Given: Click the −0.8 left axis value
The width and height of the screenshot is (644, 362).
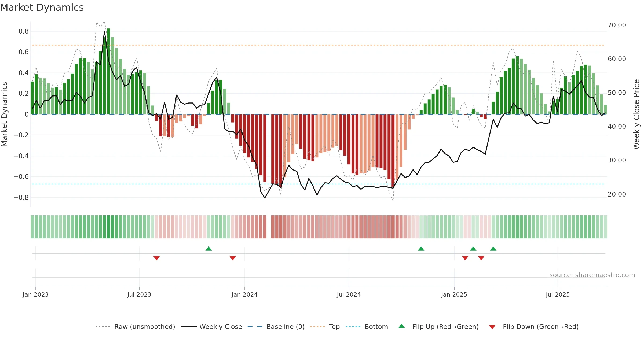Looking at the screenshot, I should (21, 198).
